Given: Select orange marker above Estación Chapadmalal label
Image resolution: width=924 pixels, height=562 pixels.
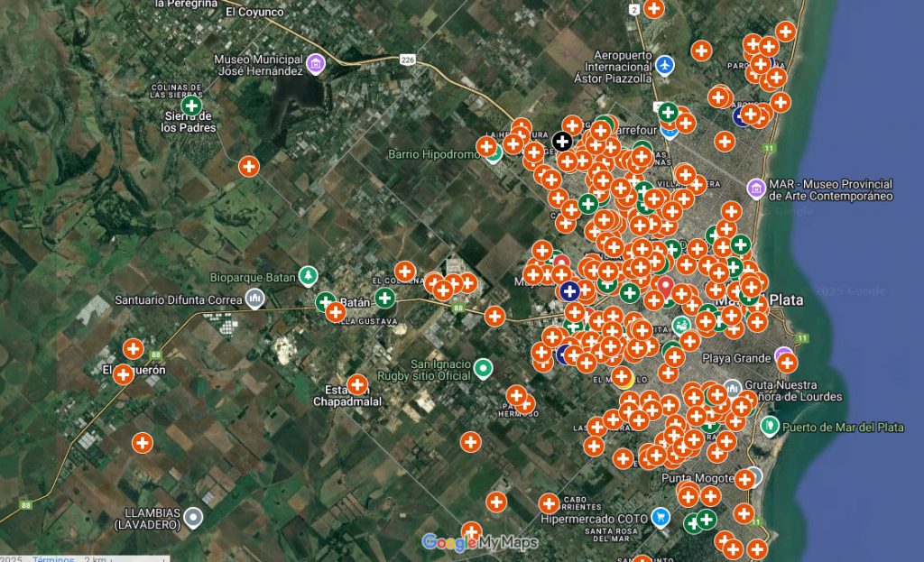Looking at the screenshot, I should coord(357,384).
